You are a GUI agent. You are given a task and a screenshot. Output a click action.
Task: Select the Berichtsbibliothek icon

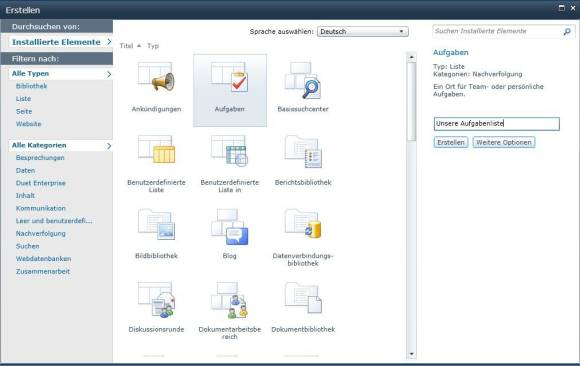click(303, 151)
